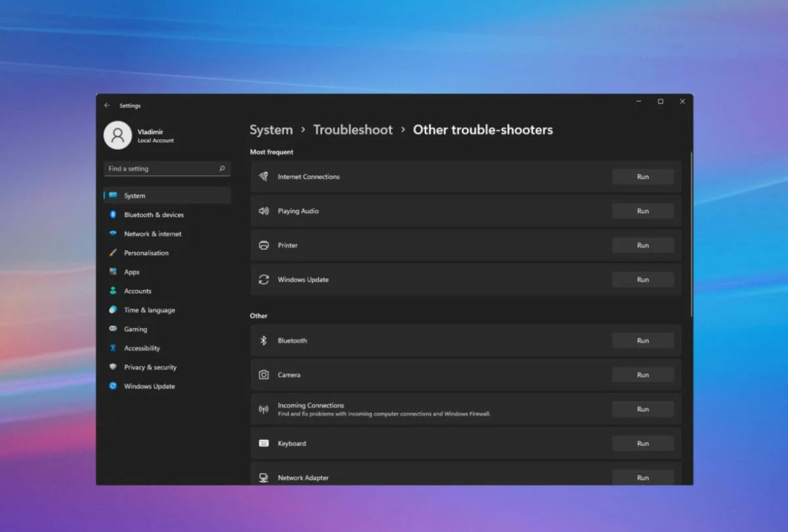Image resolution: width=788 pixels, height=532 pixels.
Task: Click the Internet Connections troubleshooter icon
Action: pyautogui.click(x=264, y=177)
